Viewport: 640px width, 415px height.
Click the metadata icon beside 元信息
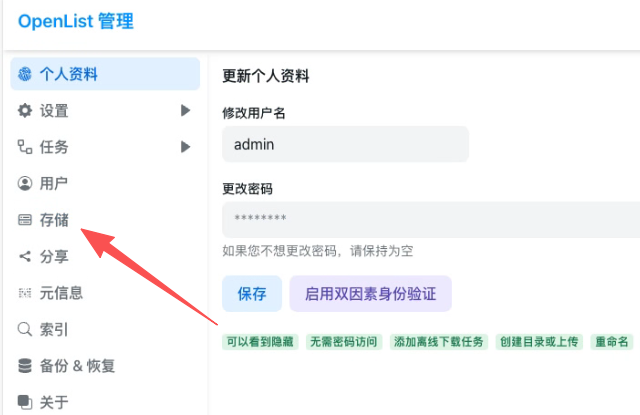[x=25, y=293]
